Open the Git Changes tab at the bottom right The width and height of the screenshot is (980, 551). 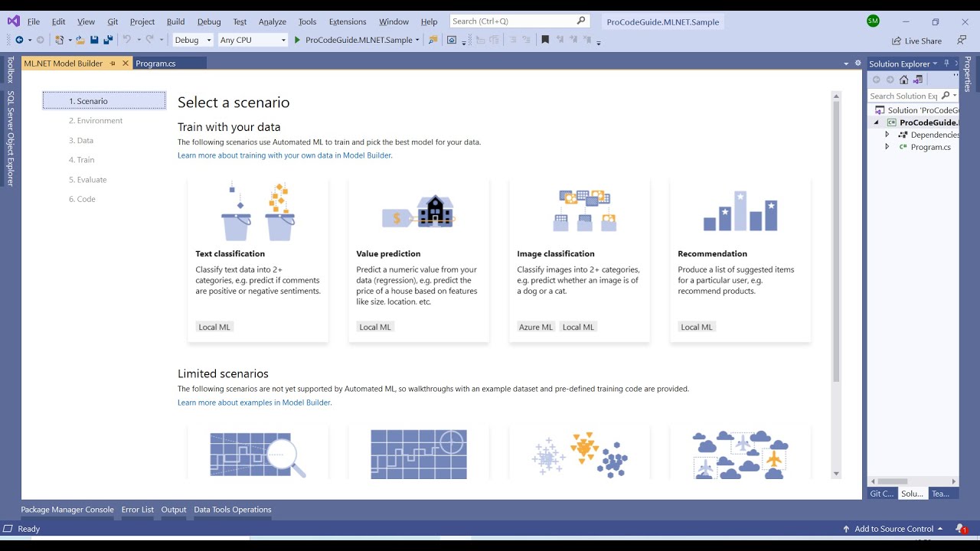pyautogui.click(x=882, y=494)
